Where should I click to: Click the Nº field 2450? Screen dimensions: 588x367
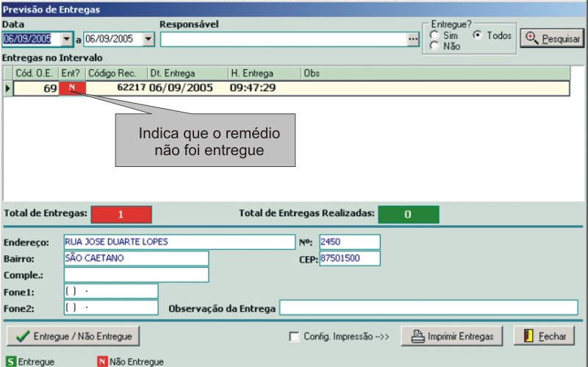350,242
